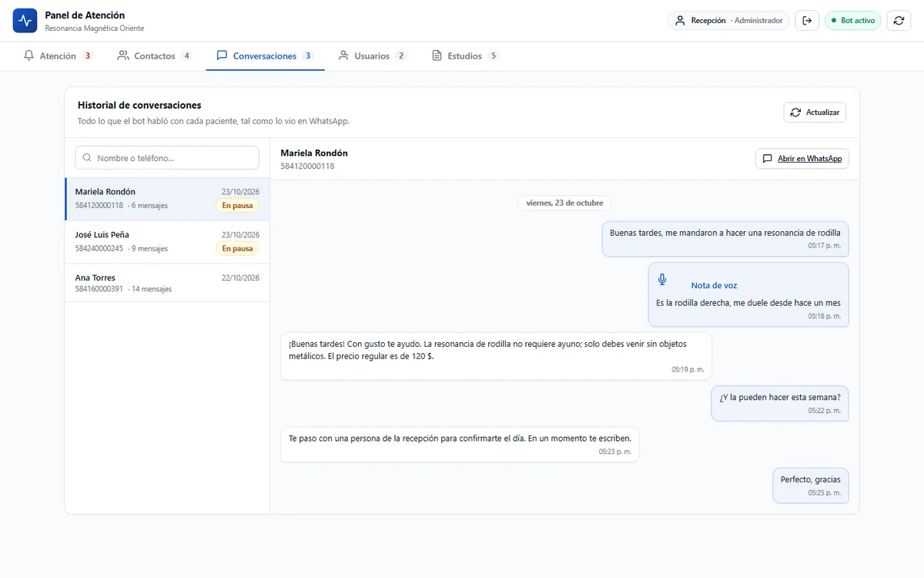
Task: Click the logout arrow icon in header
Action: pos(807,21)
